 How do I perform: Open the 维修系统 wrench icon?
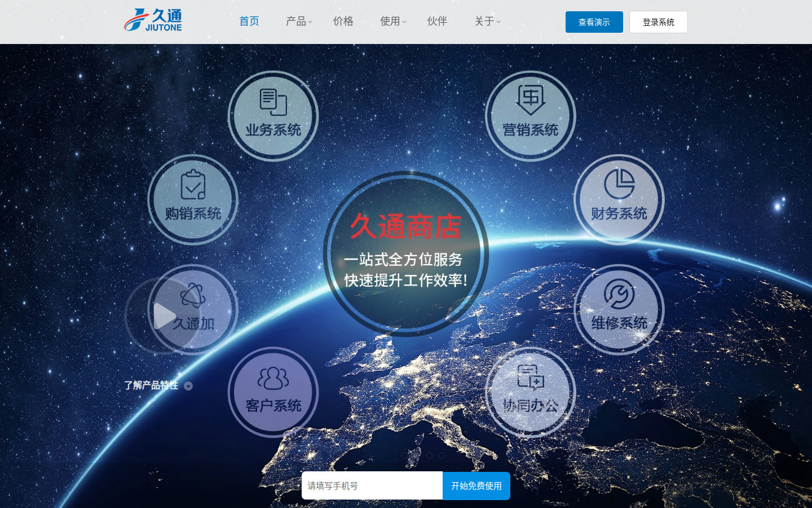click(619, 309)
